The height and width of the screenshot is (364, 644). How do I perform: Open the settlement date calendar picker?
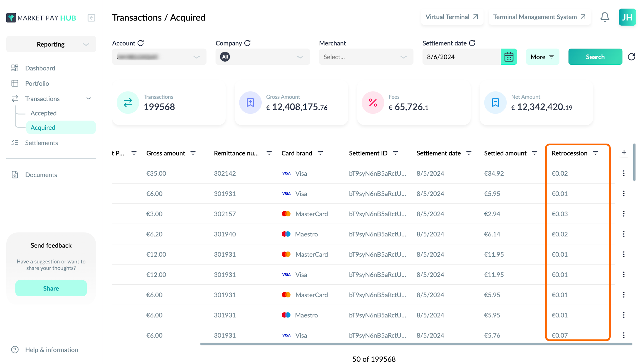[509, 57]
